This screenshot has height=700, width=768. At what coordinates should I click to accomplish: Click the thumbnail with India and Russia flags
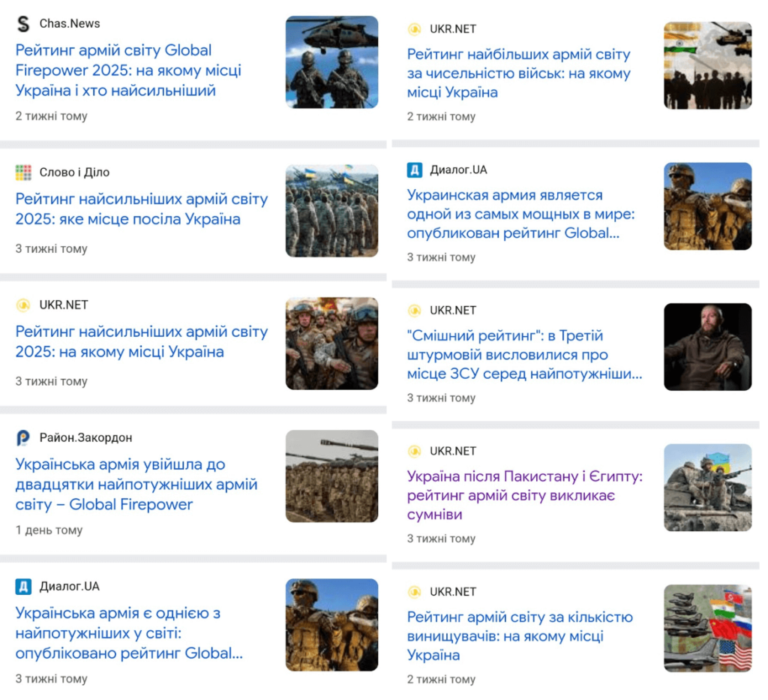click(707, 64)
